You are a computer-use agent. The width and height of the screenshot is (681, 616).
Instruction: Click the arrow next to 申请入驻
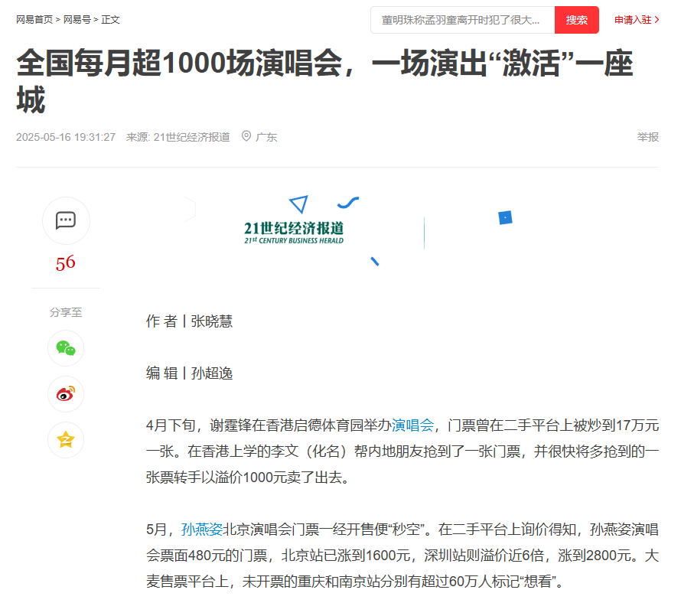pyautogui.click(x=657, y=20)
